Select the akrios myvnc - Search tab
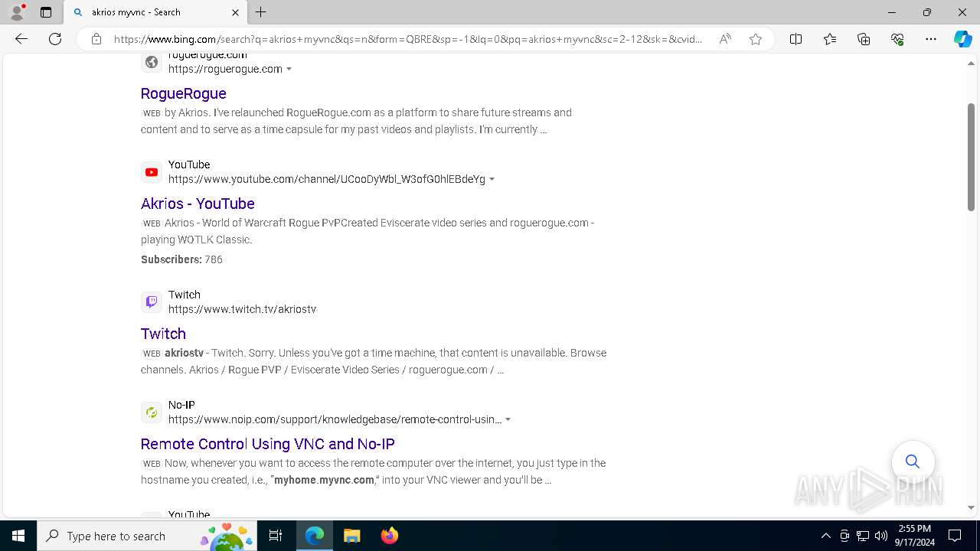Viewport: 980px width, 551px height. pyautogui.click(x=155, y=12)
